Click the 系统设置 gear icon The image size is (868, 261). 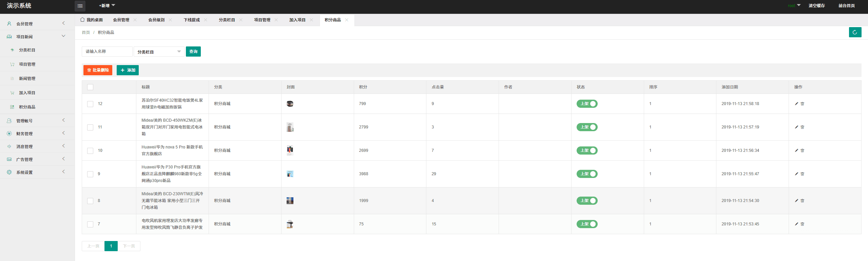click(x=9, y=172)
